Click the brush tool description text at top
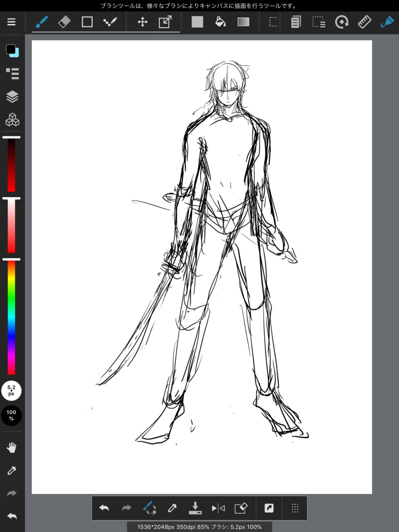Image resolution: width=399 pixels, height=532 pixels. pos(199,6)
